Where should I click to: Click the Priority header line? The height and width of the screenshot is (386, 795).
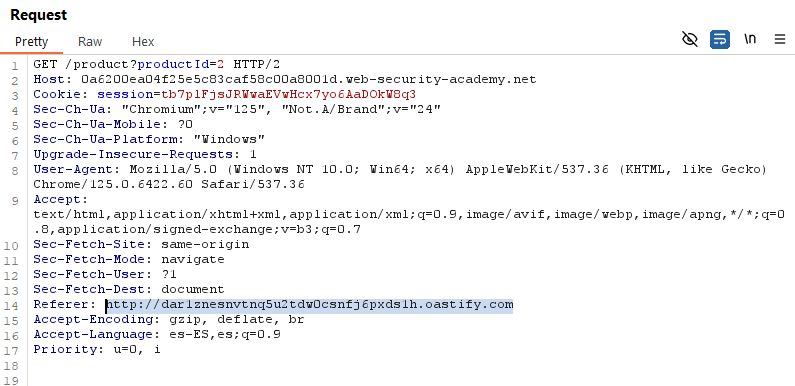(97, 349)
